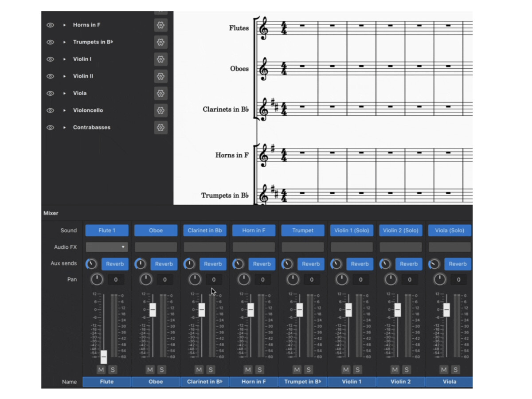
Task: Open settings gear for Violoncello
Action: click(x=160, y=110)
